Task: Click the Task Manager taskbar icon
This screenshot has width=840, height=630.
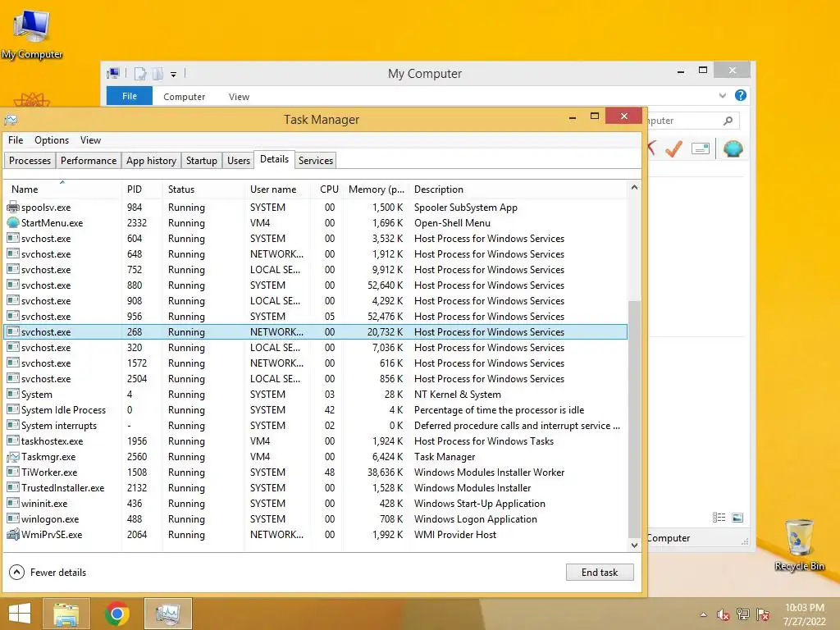Action: pyautogui.click(x=167, y=614)
